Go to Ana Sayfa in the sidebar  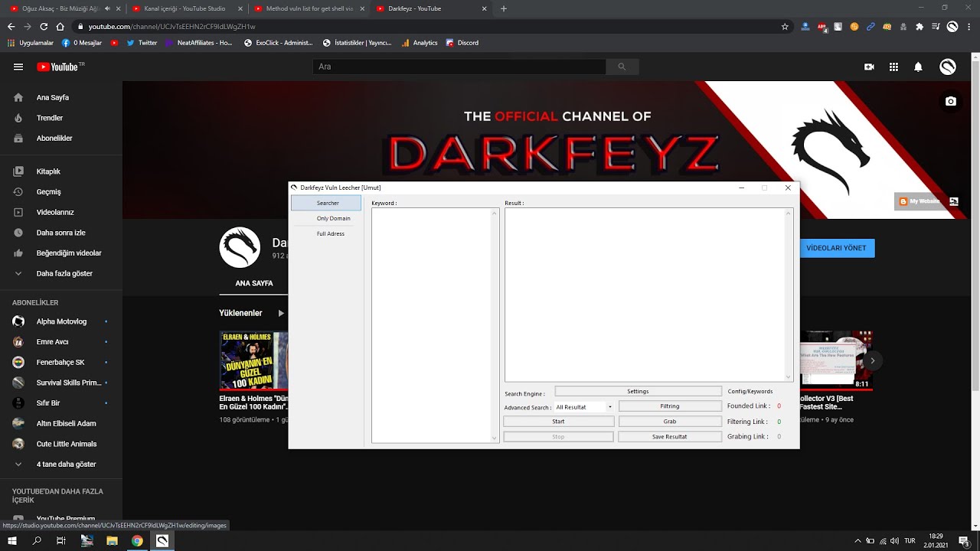pyautogui.click(x=61, y=98)
